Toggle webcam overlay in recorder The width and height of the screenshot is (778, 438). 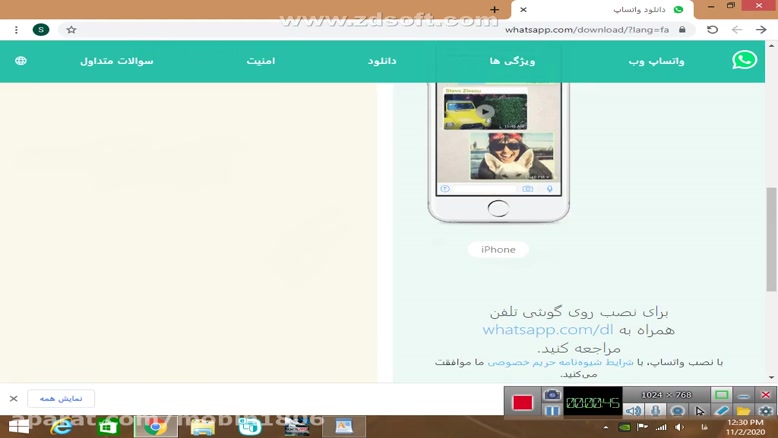click(677, 411)
